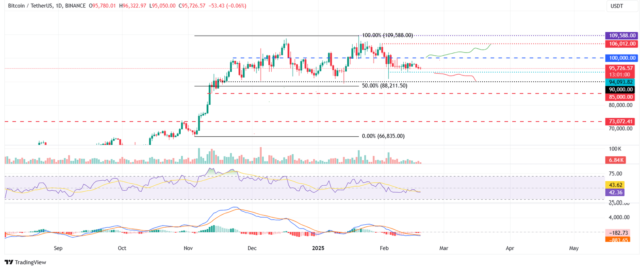Click the 106,012.00 dotted-line price label
Screen dimensions: 644x270
coord(621,44)
